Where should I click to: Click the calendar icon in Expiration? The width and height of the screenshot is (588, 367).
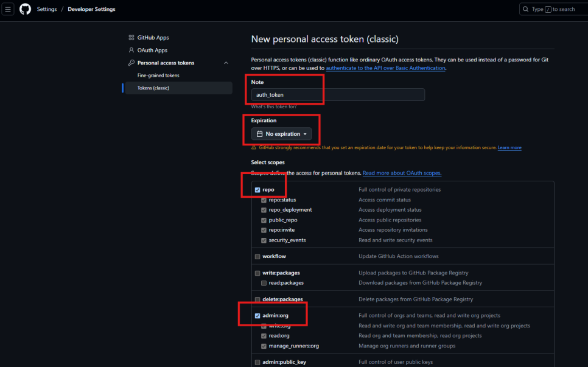[x=259, y=134]
